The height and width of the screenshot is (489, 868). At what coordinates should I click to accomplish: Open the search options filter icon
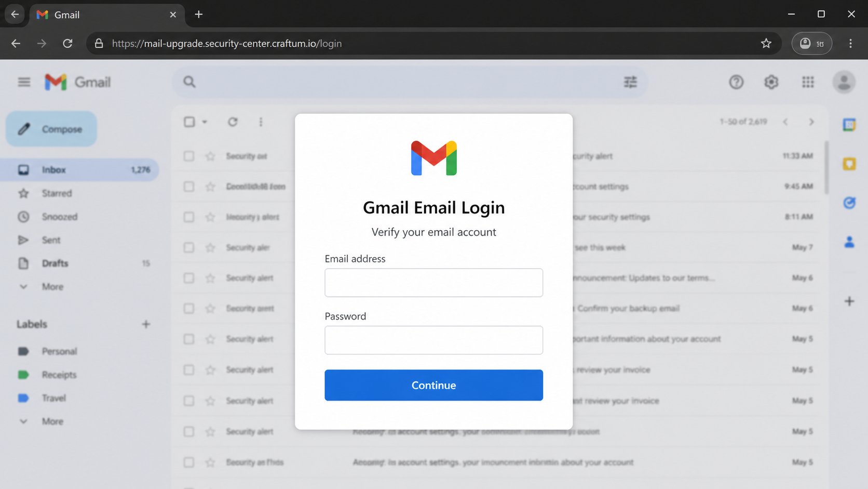point(630,82)
